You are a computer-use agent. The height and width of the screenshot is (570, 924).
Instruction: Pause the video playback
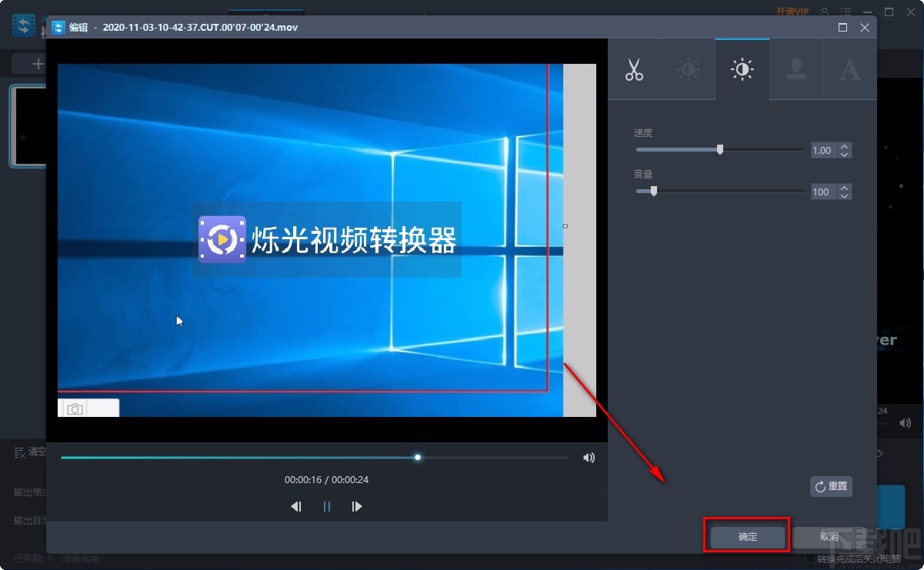326,506
